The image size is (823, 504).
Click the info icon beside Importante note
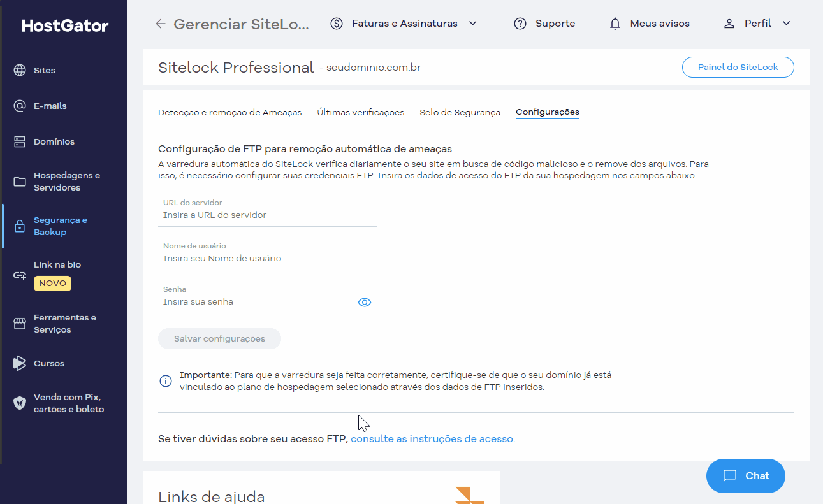(165, 381)
